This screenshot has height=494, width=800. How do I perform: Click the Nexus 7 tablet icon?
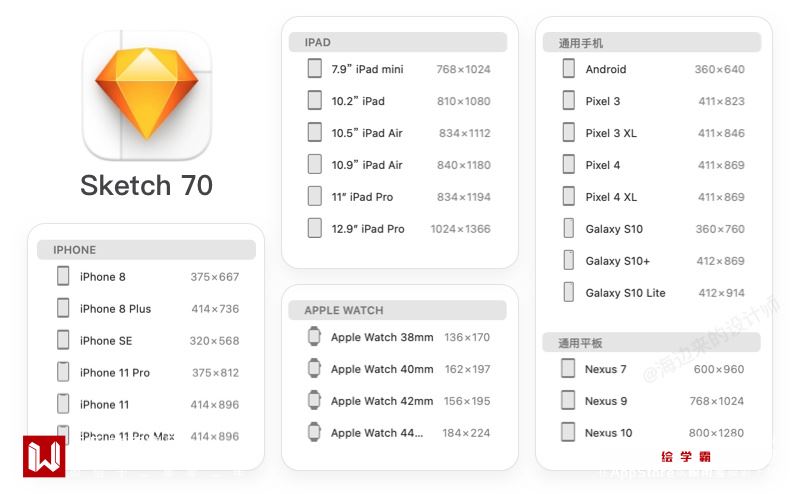pyautogui.click(x=568, y=368)
